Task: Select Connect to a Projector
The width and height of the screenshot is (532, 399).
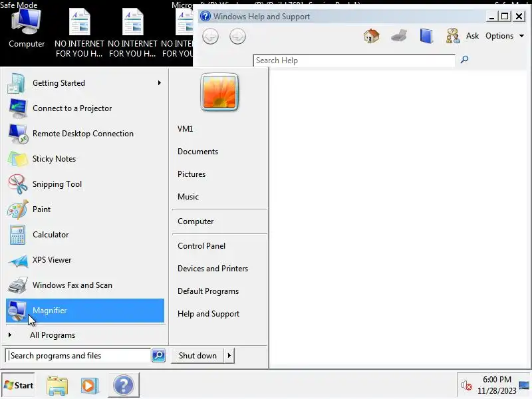Action: coord(85,108)
